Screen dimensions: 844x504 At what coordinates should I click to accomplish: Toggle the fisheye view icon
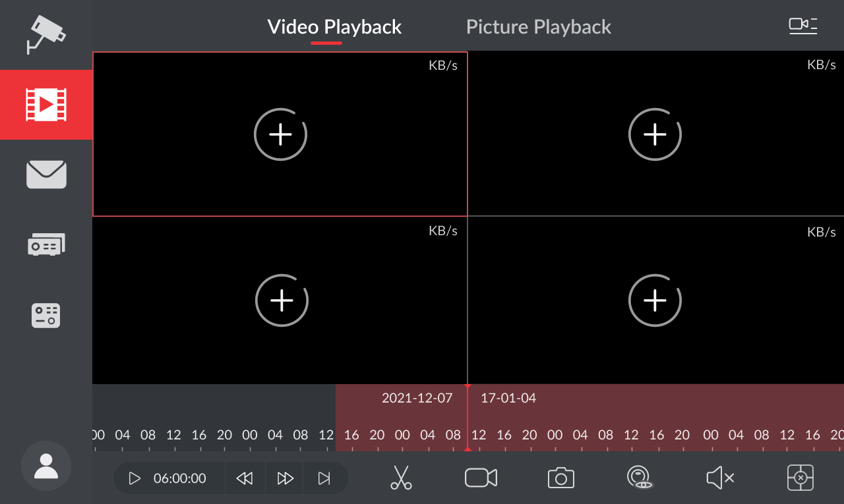point(640,478)
